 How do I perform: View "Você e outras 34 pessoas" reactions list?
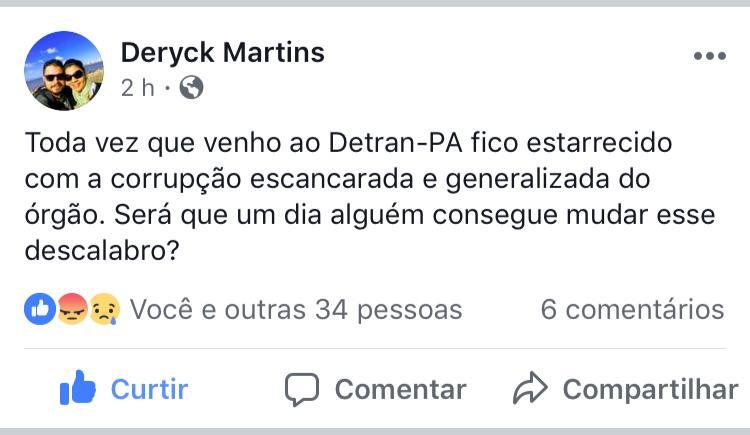pyautogui.click(x=296, y=310)
